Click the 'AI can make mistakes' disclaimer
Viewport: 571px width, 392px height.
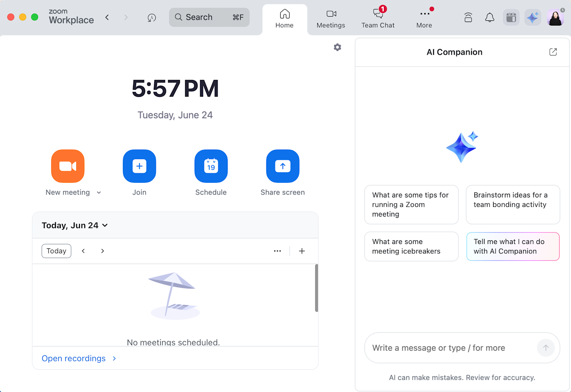pyautogui.click(x=462, y=378)
